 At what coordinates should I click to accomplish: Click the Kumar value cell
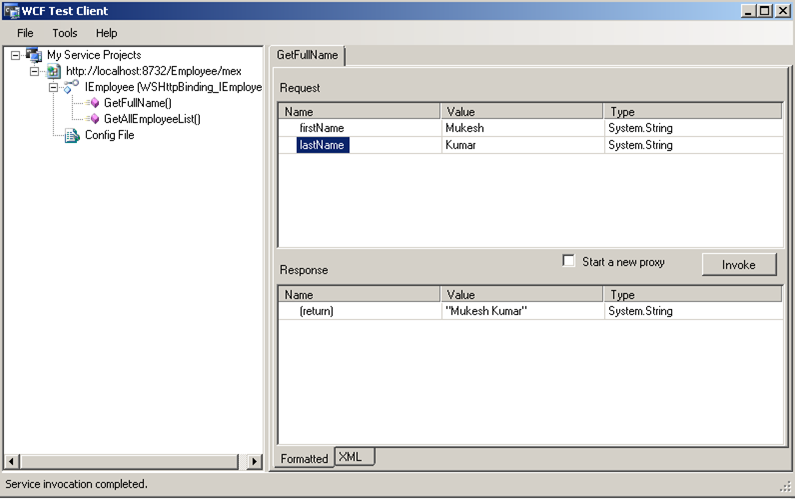point(522,145)
